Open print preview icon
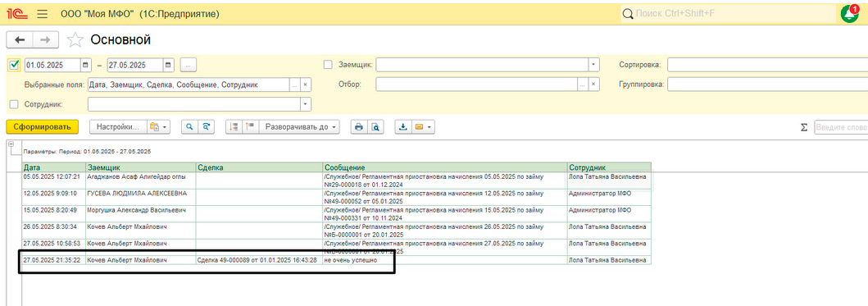 (375, 127)
